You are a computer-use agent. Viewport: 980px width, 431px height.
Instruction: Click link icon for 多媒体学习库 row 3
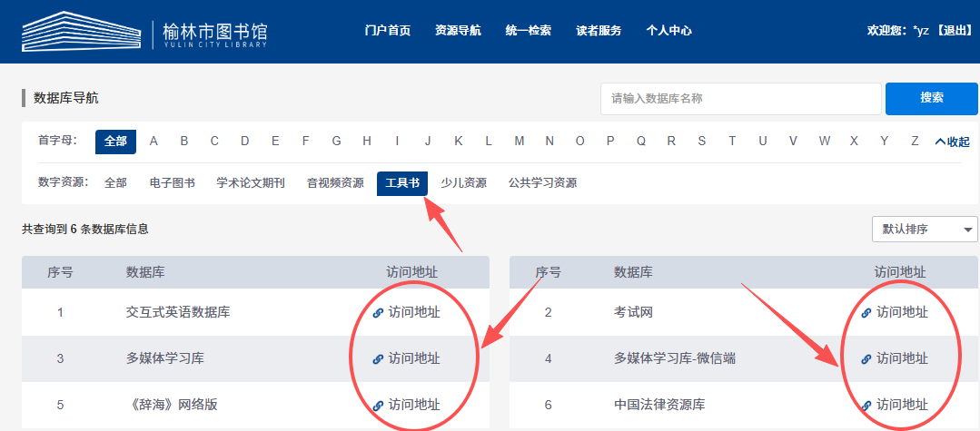click(378, 359)
